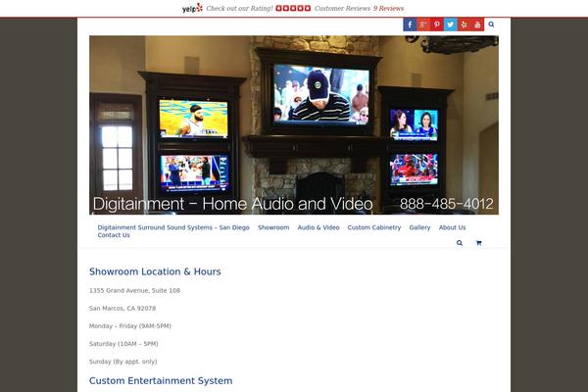Open the Facebook social icon
This screenshot has width=588, height=392.
click(x=409, y=24)
